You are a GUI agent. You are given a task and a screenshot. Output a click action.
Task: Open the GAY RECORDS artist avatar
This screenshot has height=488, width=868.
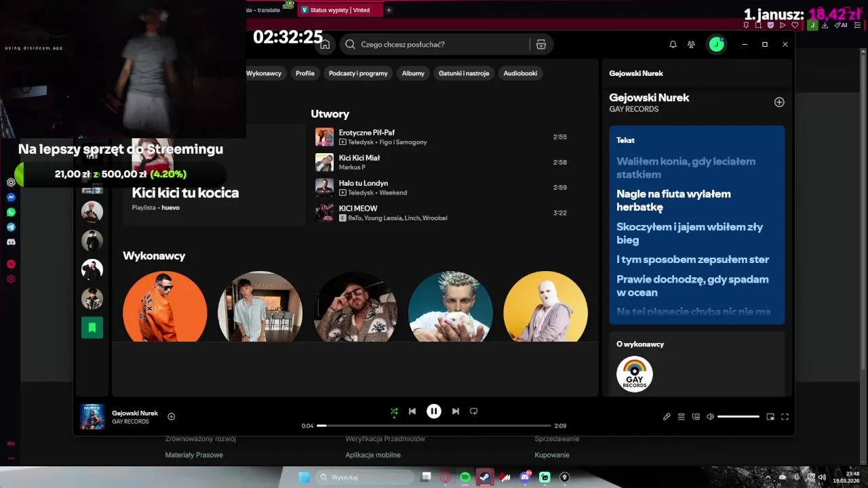click(635, 374)
